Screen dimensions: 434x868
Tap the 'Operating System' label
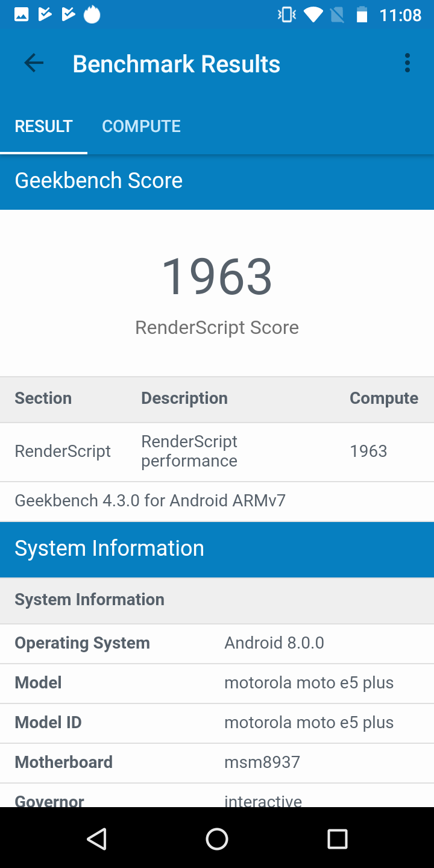82,643
